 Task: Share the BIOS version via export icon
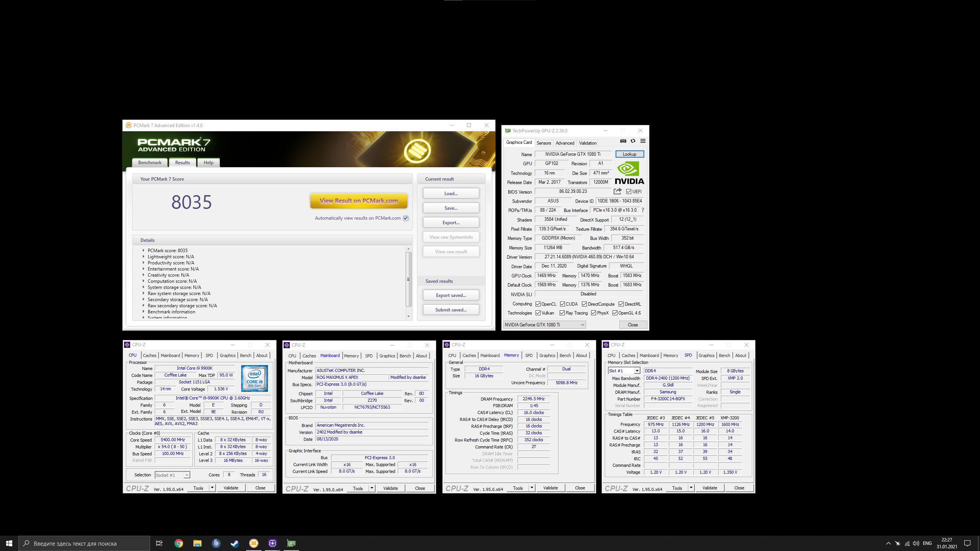pos(617,191)
